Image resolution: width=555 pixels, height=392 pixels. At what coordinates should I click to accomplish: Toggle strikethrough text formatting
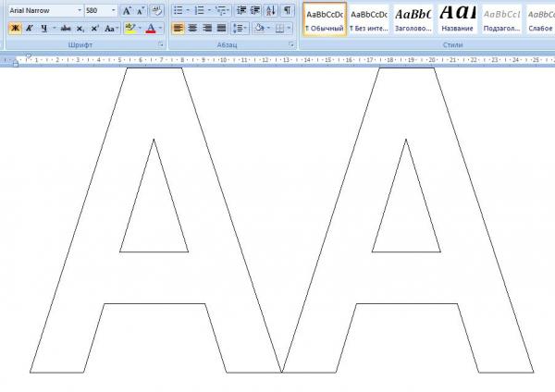coord(65,29)
